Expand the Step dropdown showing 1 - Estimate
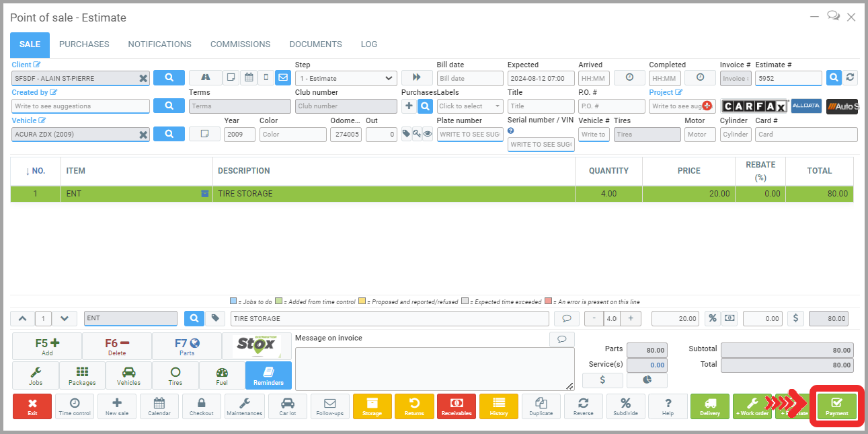 pos(346,78)
